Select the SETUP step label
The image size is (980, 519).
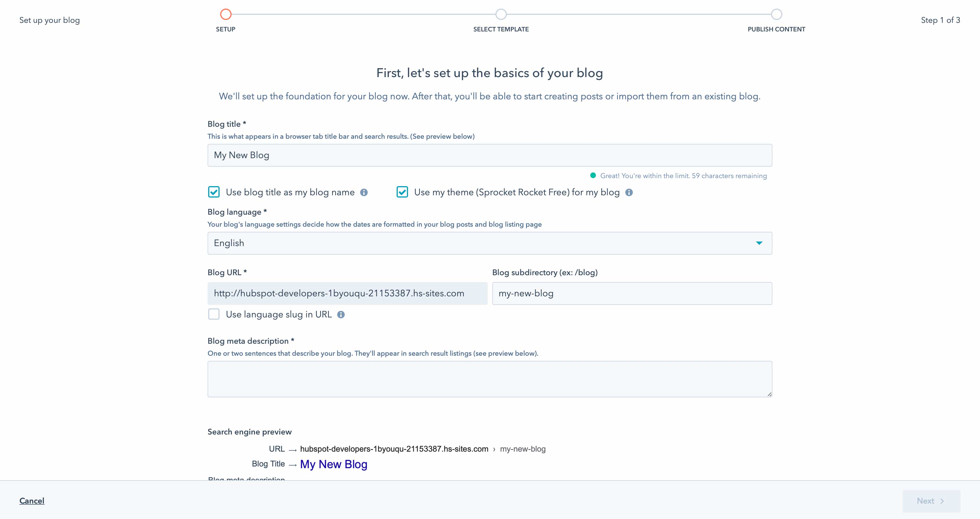(225, 29)
